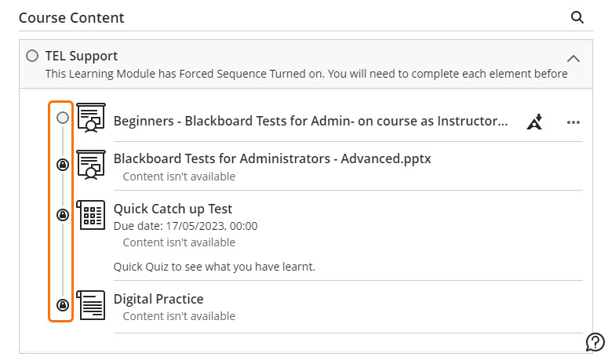This screenshot has height=364, width=608.
Task: Click the presentation icon beside Advanced.pptx
Action: click(91, 165)
